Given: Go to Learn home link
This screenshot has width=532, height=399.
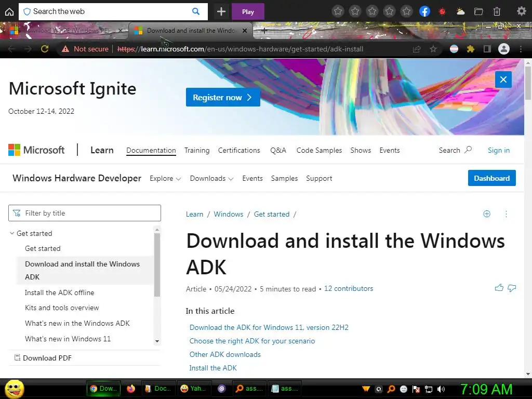Looking at the screenshot, I should (102, 150).
